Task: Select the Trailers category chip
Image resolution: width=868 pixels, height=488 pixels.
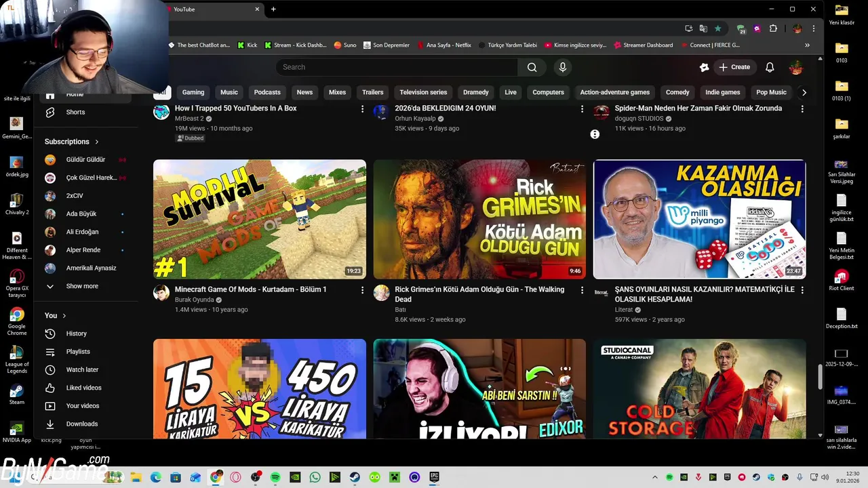Action: 372,92
